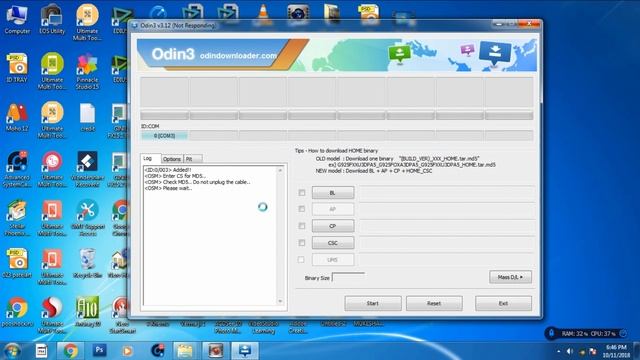Open the Action Center flag tray icon
640x360 pixels.
[x=593, y=351]
